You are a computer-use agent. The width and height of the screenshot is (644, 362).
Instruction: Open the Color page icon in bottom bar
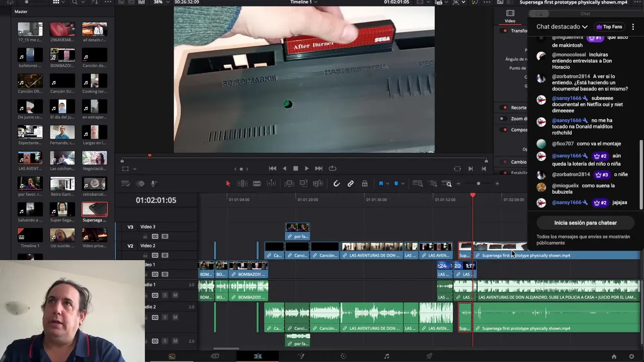point(344,356)
